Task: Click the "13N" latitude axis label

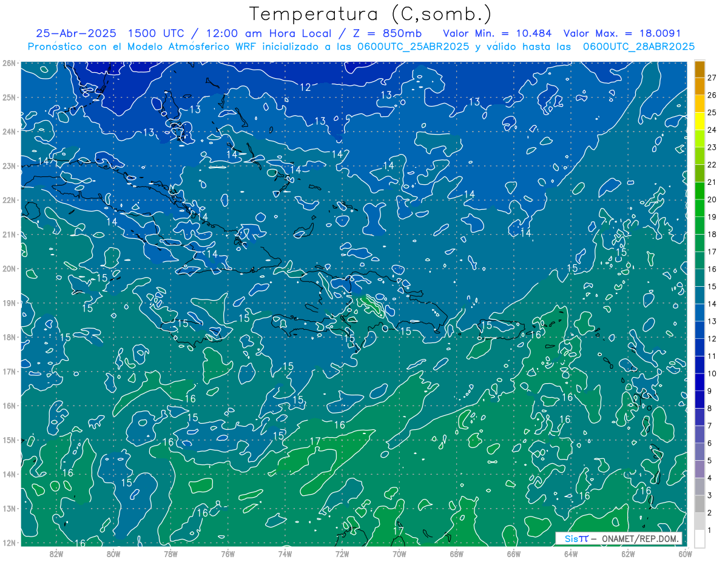Action: [9, 508]
